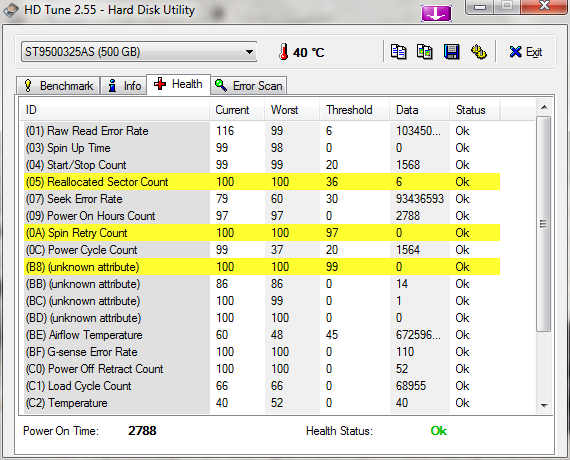Screen dimensions: 570x460
Task: Select the (05) Reallocated Sector Count row
Action: [x=262, y=182]
